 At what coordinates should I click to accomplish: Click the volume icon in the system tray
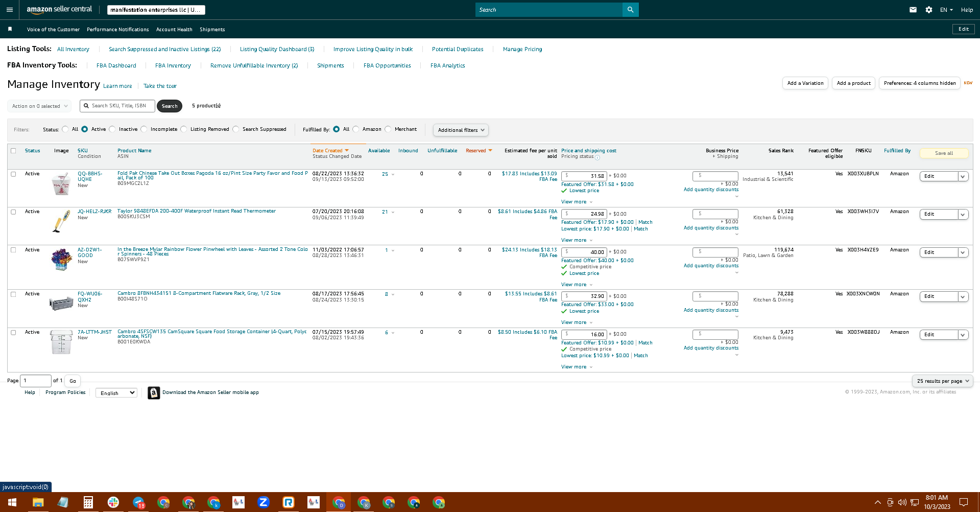point(902,502)
